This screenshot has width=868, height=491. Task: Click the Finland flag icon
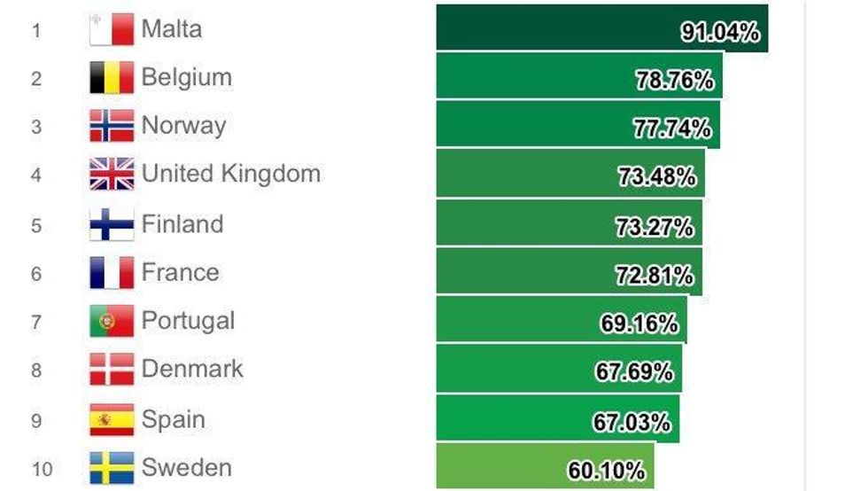click(112, 225)
